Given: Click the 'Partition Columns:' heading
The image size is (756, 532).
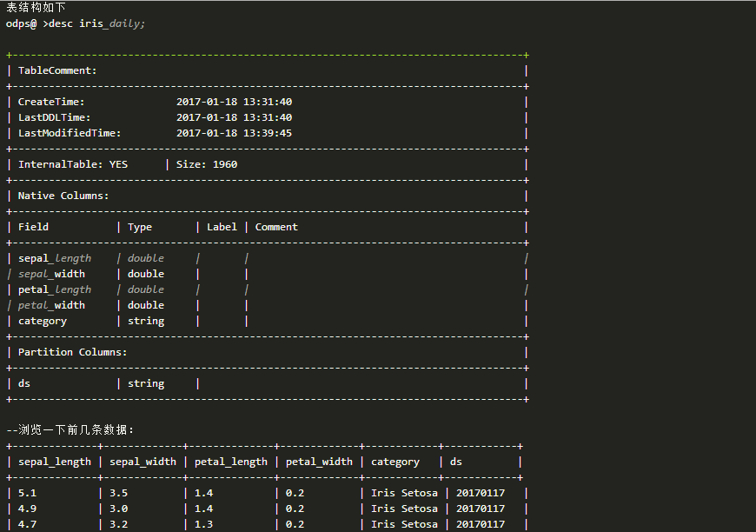Looking at the screenshot, I should pos(72,352).
